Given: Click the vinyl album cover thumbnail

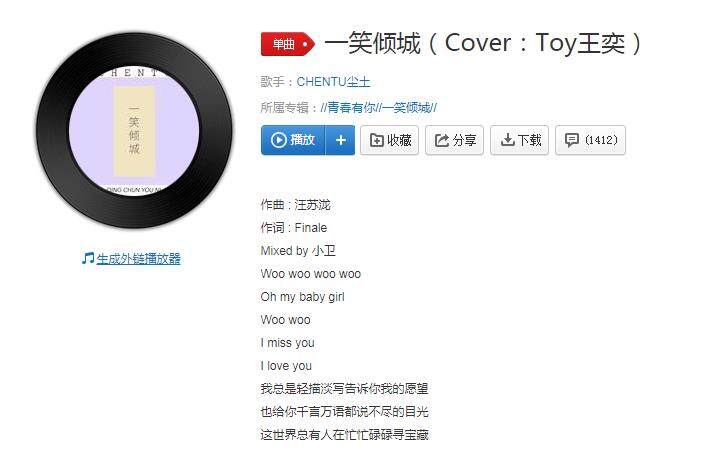Looking at the screenshot, I should (x=134, y=131).
